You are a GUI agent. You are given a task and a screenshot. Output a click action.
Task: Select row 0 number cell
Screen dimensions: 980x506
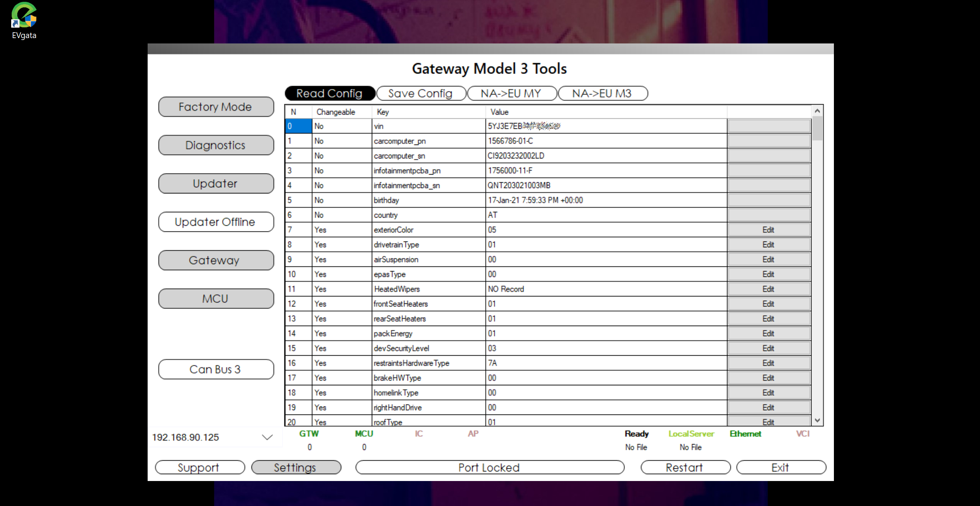[298, 126]
